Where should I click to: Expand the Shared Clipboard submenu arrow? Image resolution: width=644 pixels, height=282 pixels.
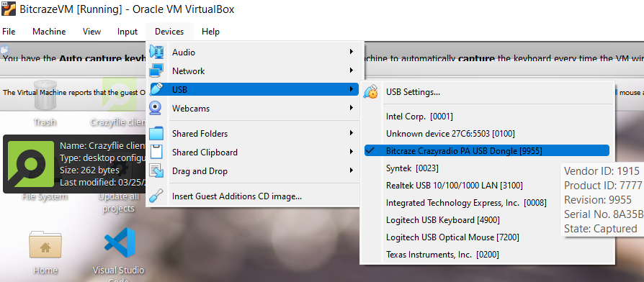351,152
